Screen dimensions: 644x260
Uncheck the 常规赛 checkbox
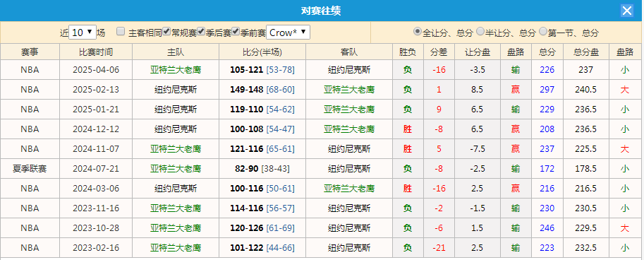[x=166, y=32]
